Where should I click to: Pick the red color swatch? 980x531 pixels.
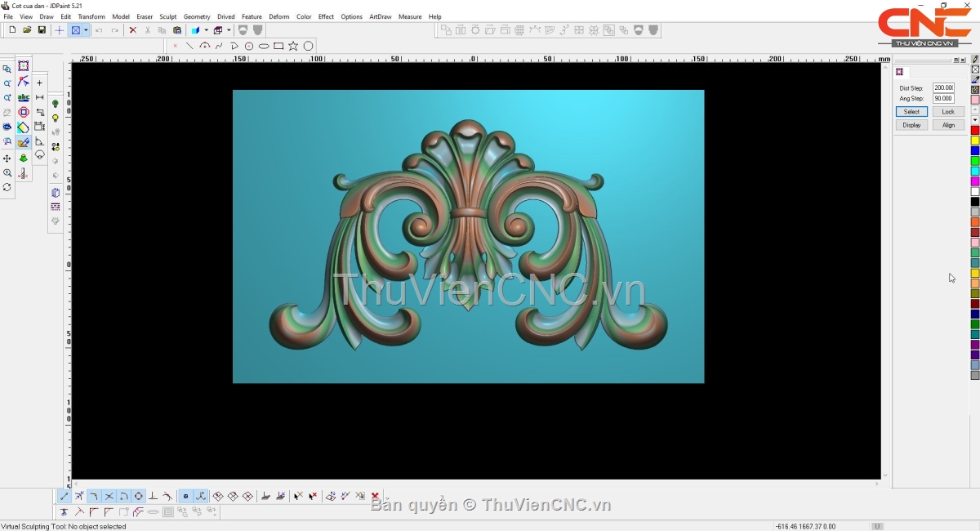tap(975, 131)
